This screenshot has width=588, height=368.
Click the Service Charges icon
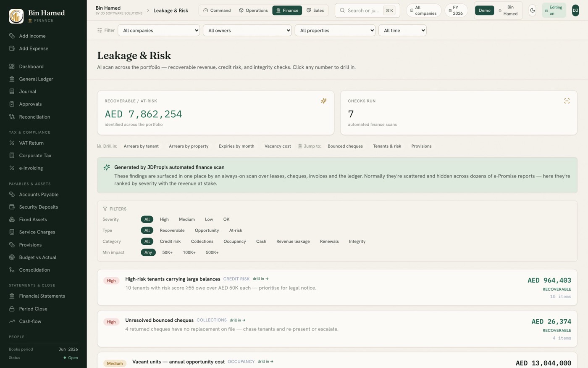point(12,232)
